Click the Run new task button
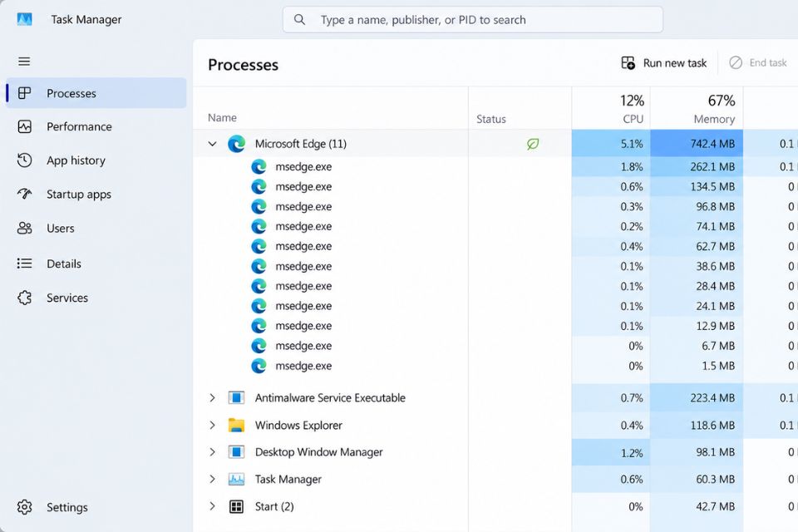 click(664, 62)
